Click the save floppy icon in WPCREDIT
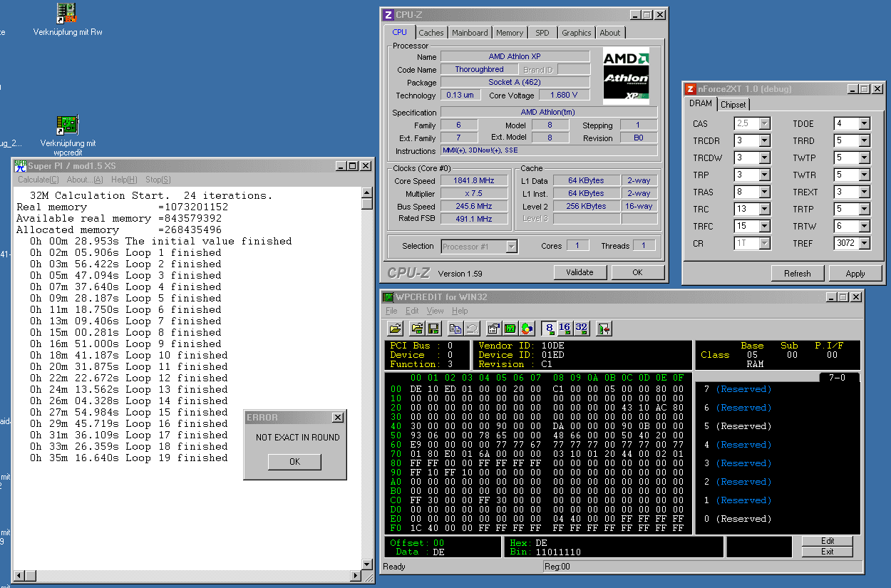Screen dimensions: 891x588 pyautogui.click(x=433, y=329)
